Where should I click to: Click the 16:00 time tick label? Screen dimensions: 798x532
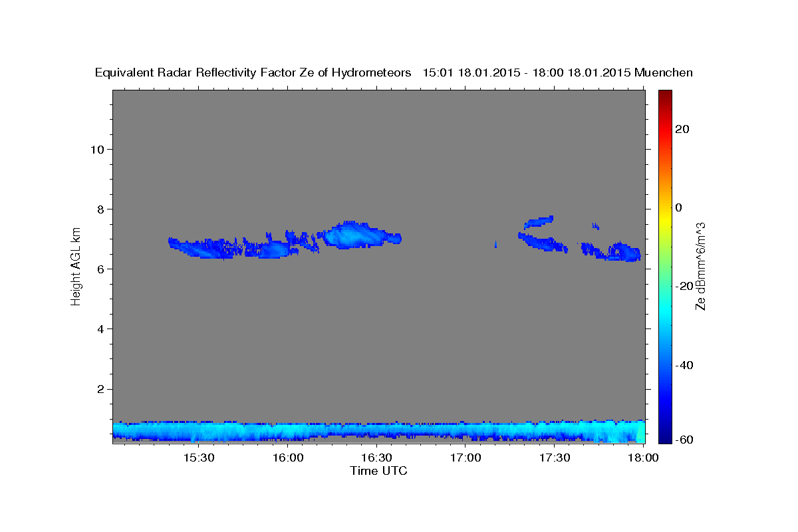pos(287,458)
